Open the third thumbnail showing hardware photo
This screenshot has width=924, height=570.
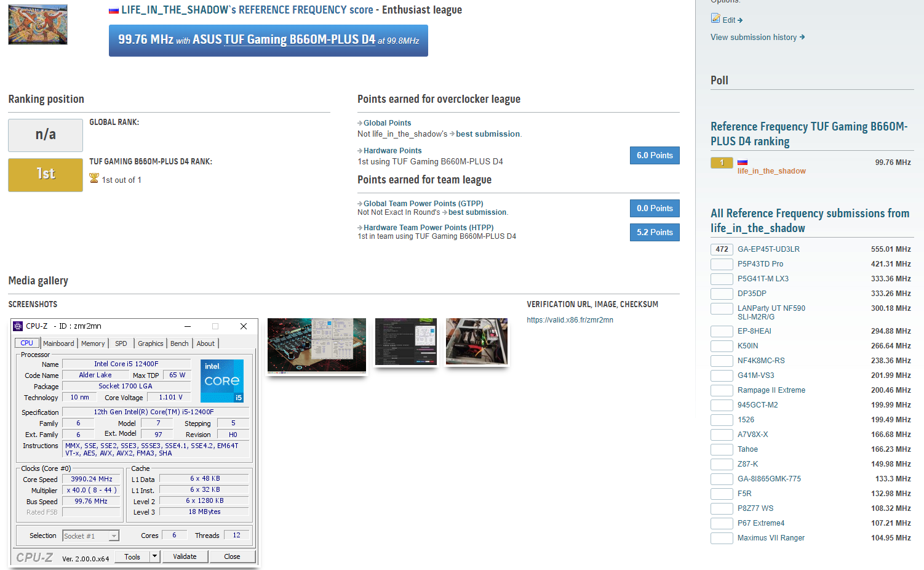(477, 342)
